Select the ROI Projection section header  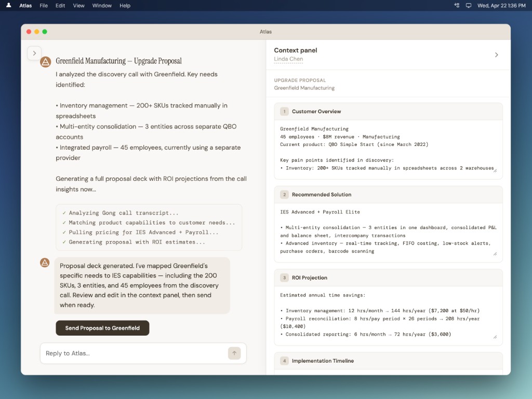[388, 278]
